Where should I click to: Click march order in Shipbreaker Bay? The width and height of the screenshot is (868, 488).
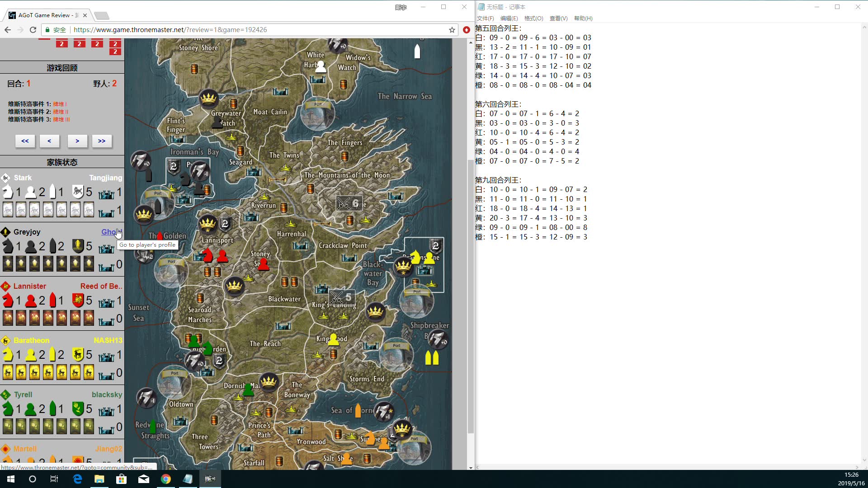point(438,339)
